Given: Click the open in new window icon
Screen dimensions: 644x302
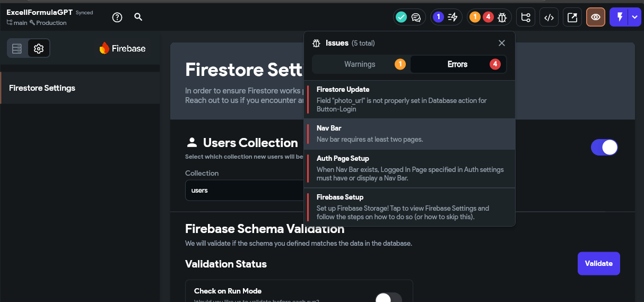Looking at the screenshot, I should click(x=572, y=18).
